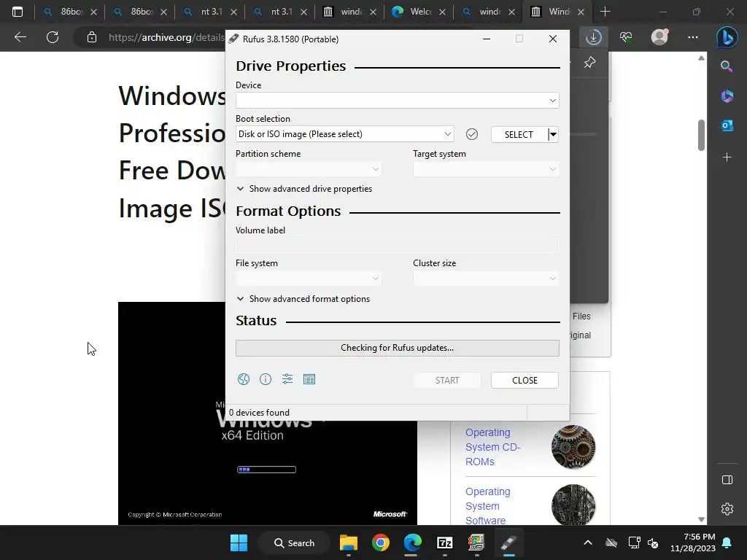Open Outlook sidebar icon

click(x=727, y=125)
